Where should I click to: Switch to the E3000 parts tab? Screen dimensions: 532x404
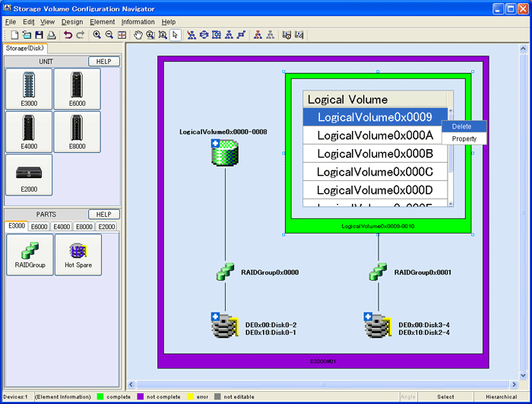(17, 226)
